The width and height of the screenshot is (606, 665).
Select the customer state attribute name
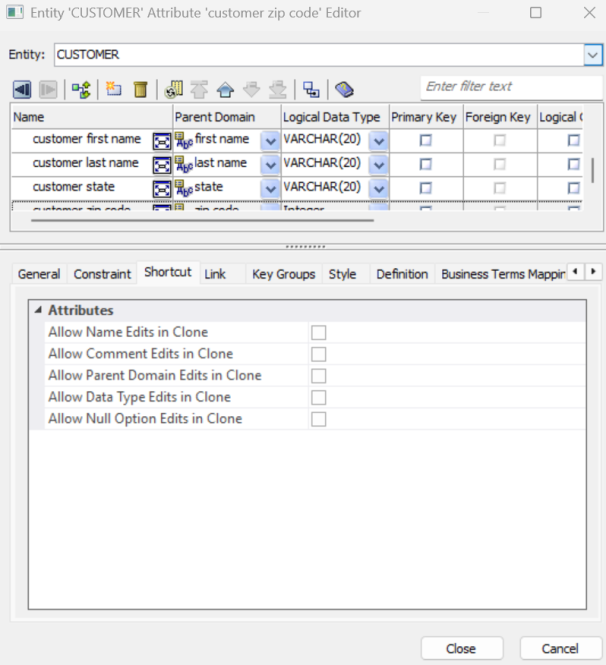pyautogui.click(x=74, y=187)
